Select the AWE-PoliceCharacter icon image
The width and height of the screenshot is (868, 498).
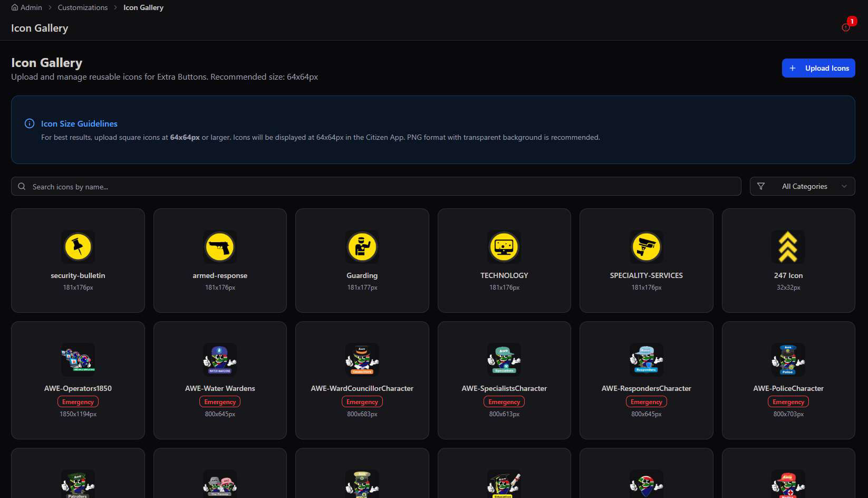tap(788, 360)
